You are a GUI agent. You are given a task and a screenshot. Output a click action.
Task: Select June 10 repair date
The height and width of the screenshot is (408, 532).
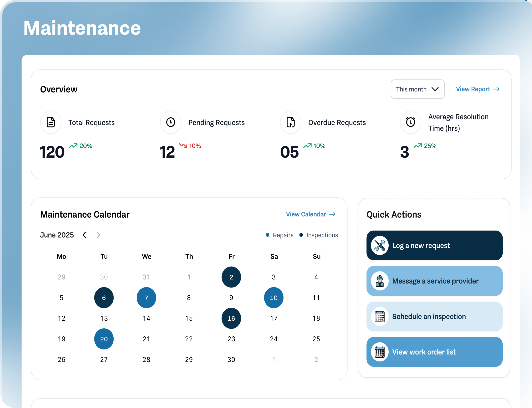(274, 298)
